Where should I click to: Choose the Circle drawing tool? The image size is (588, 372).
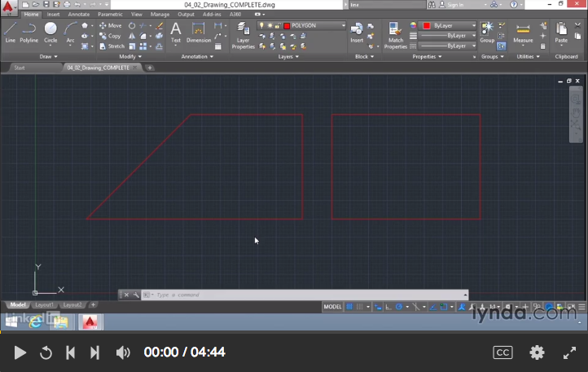click(x=50, y=31)
